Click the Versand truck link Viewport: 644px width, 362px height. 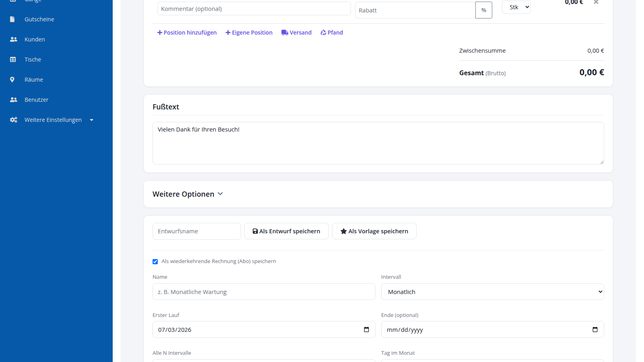pyautogui.click(x=296, y=33)
